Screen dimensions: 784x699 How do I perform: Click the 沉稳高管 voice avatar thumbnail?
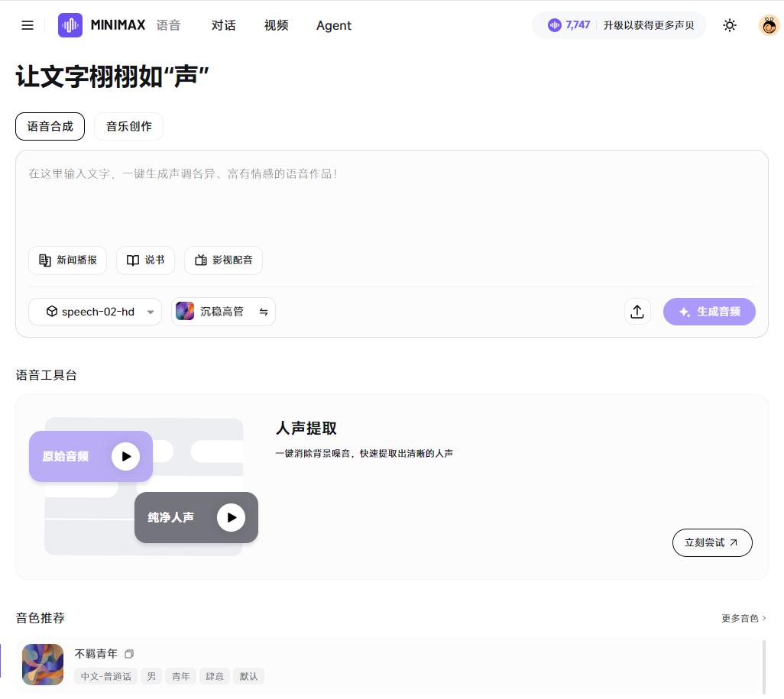point(185,312)
